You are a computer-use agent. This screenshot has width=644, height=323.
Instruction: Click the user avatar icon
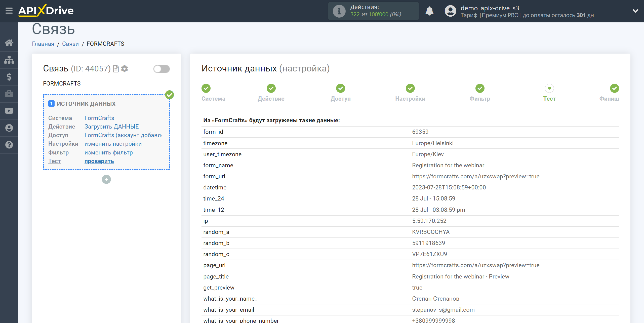click(450, 11)
